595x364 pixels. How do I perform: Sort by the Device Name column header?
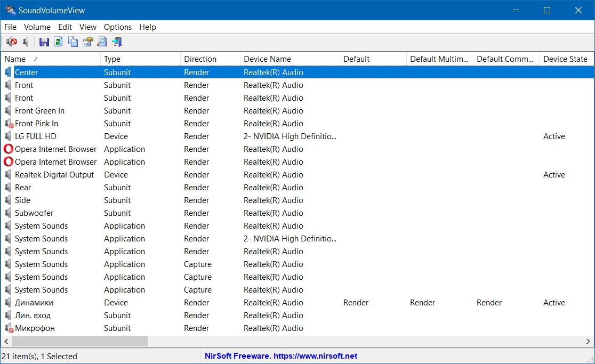tap(290, 59)
